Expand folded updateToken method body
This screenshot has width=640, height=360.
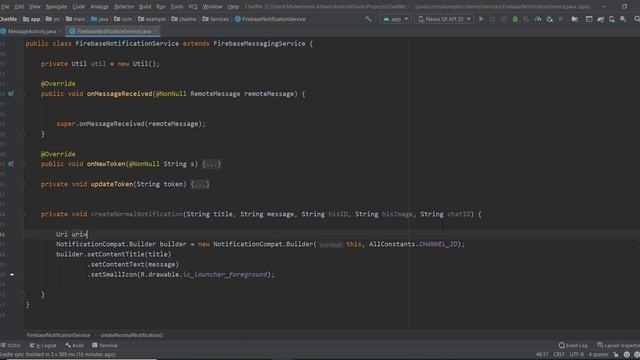(200, 184)
